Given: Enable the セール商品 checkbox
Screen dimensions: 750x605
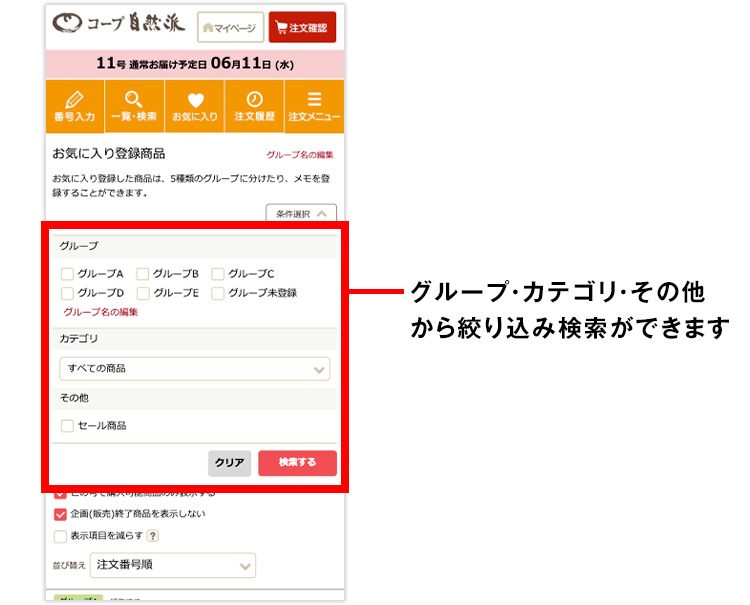Looking at the screenshot, I should pyautogui.click(x=67, y=425).
